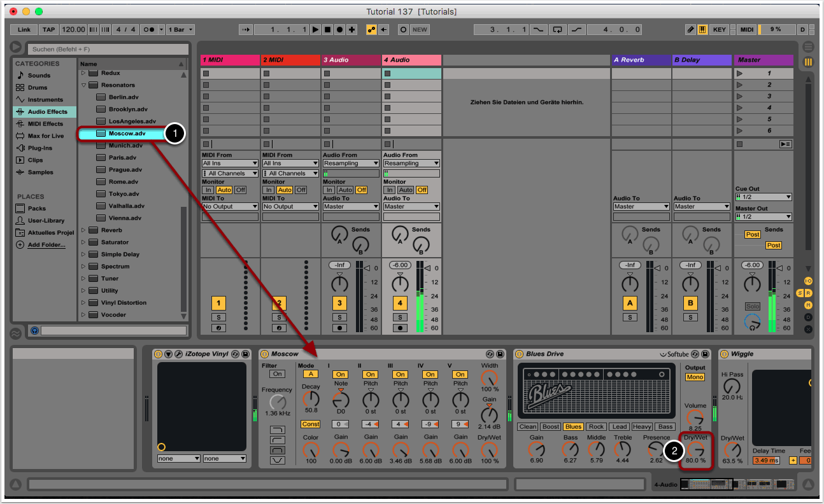Select the Plug-ins category in browser
The height and width of the screenshot is (504, 824).
[x=39, y=148]
